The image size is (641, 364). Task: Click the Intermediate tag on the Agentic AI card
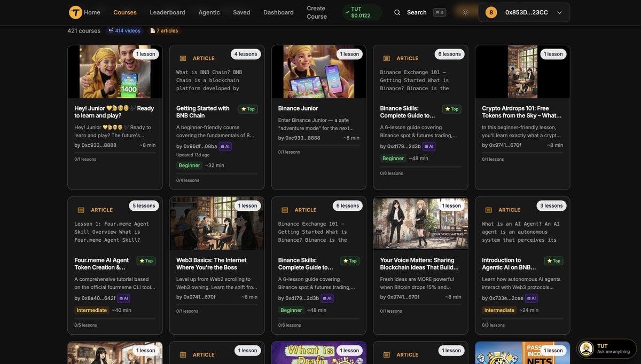pyautogui.click(x=499, y=310)
